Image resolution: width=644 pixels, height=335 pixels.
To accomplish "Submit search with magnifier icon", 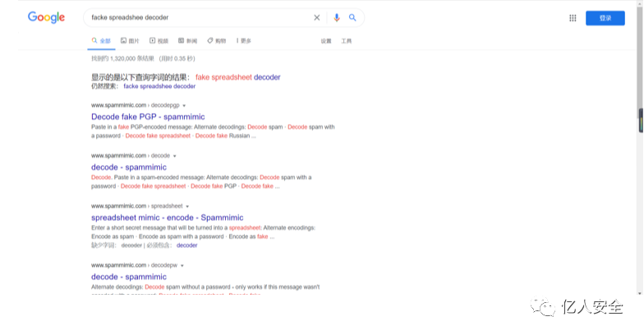I will (352, 18).
